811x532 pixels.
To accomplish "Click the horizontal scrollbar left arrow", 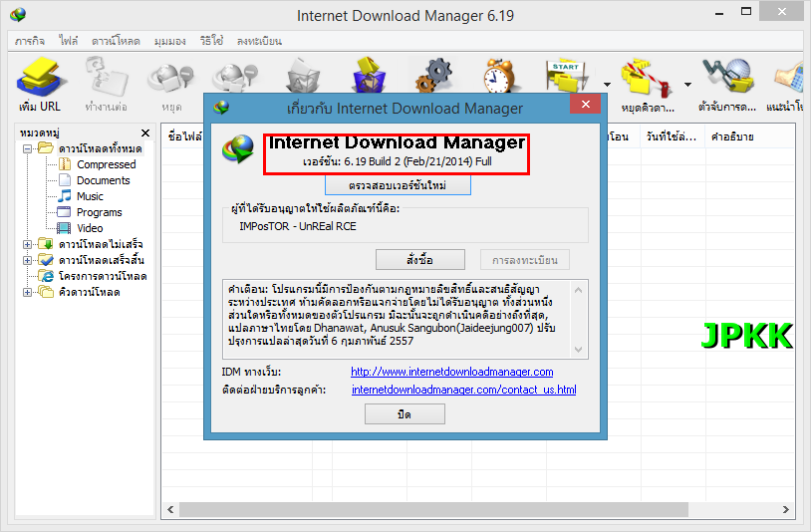I will point(170,509).
